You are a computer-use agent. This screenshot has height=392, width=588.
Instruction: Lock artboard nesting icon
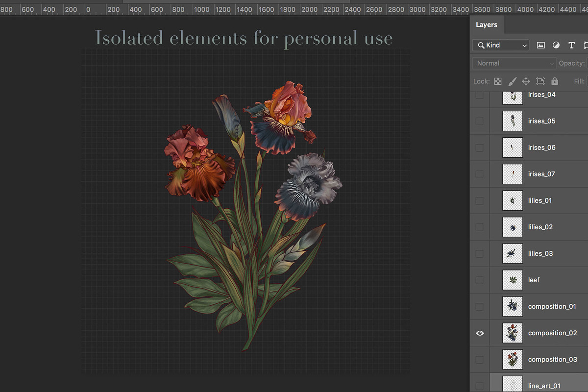(x=540, y=81)
